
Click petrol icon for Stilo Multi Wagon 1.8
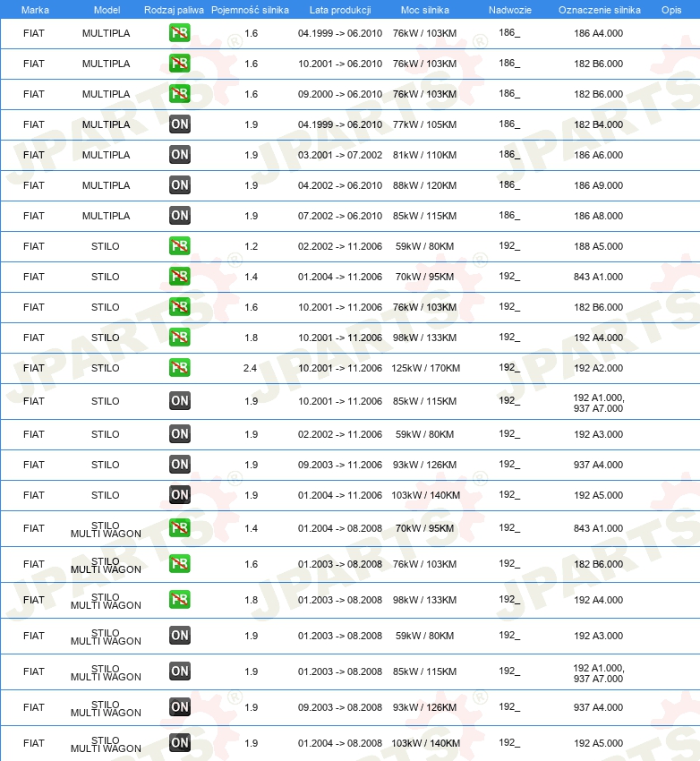tap(180, 600)
